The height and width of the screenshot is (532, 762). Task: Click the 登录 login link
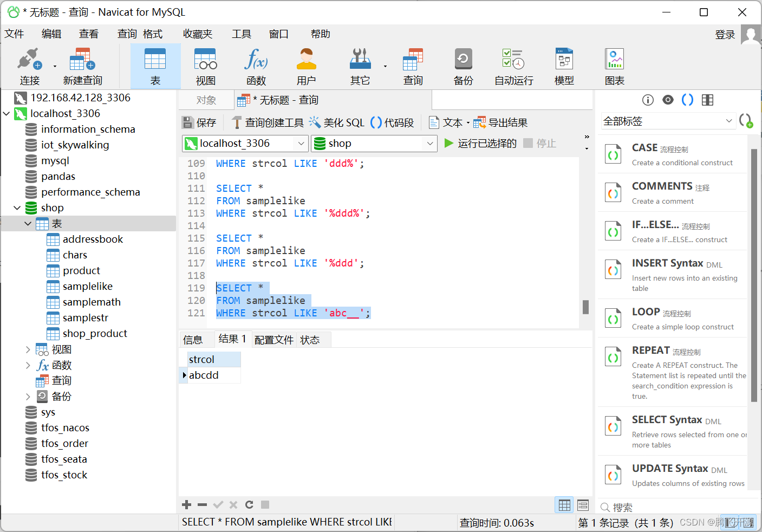pos(725,35)
